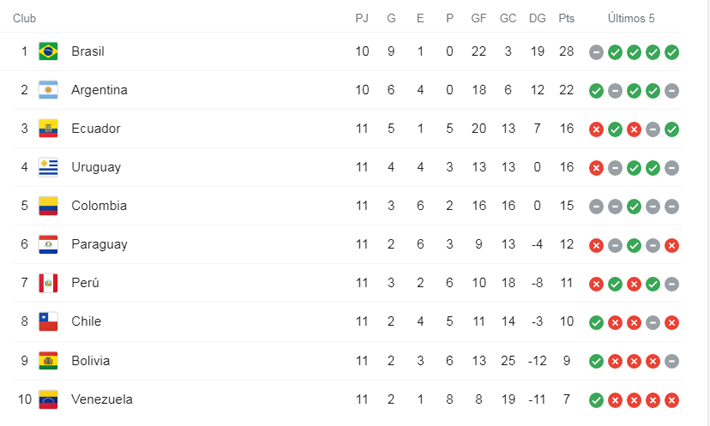This screenshot has height=426, width=710.
Task: Select the Colombia flag icon
Action: [x=48, y=206]
